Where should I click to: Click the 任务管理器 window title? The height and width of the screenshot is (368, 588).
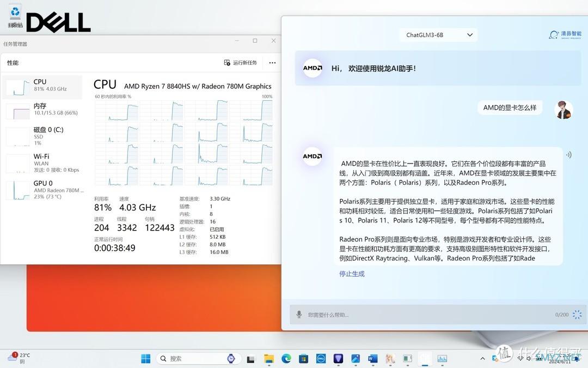pyautogui.click(x=15, y=44)
